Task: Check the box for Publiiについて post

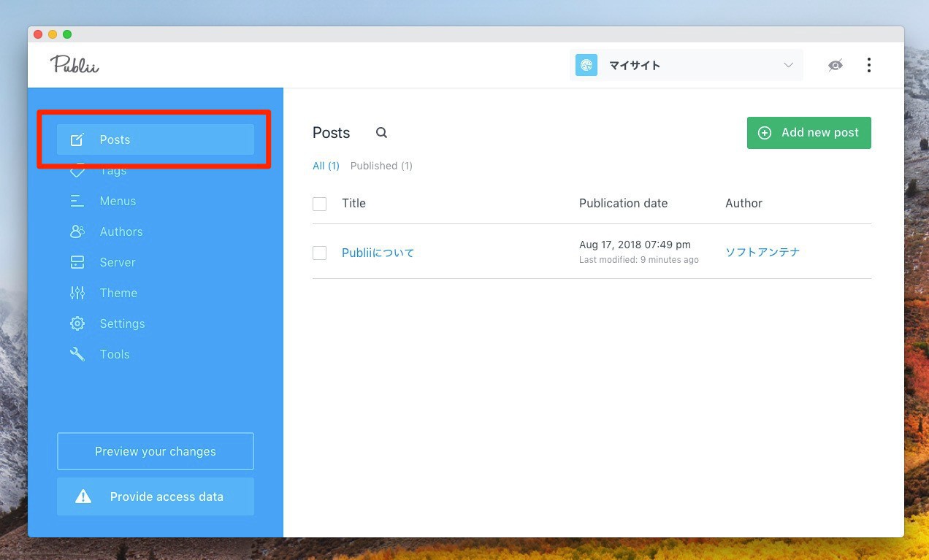Action: (319, 253)
